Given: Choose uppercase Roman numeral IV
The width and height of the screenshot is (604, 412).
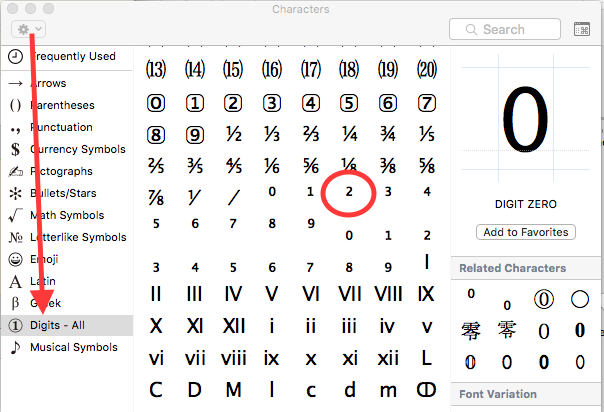Looking at the screenshot, I should point(233,294).
